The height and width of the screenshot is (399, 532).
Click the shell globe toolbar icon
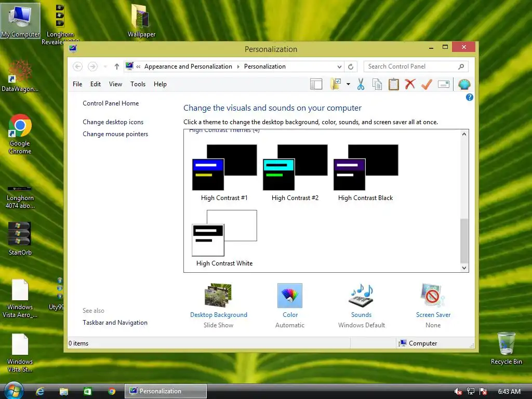464,84
